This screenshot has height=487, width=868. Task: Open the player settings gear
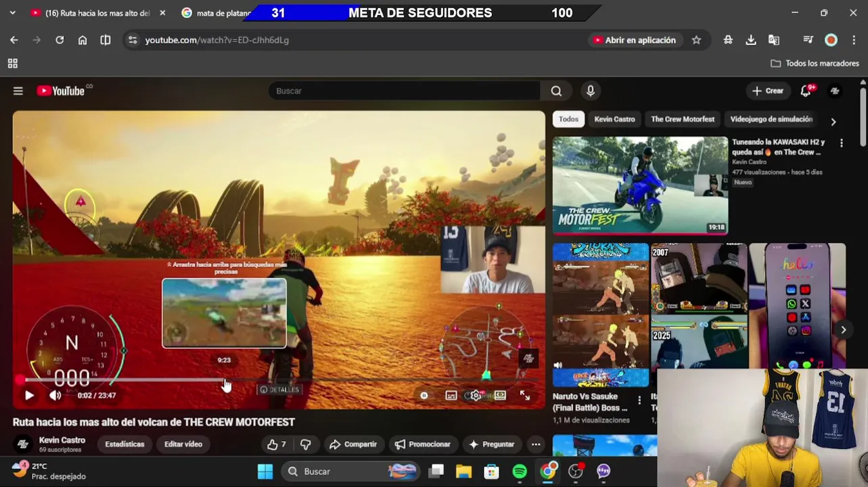(x=476, y=396)
